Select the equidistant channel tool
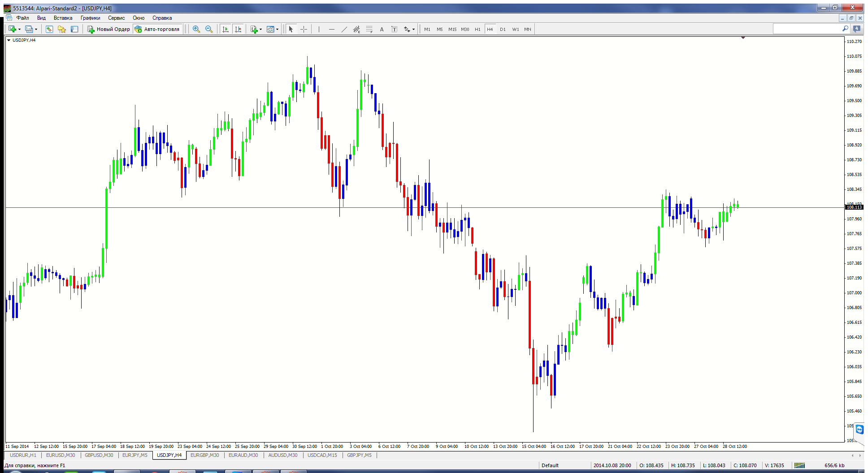The image size is (868, 473). pyautogui.click(x=356, y=29)
